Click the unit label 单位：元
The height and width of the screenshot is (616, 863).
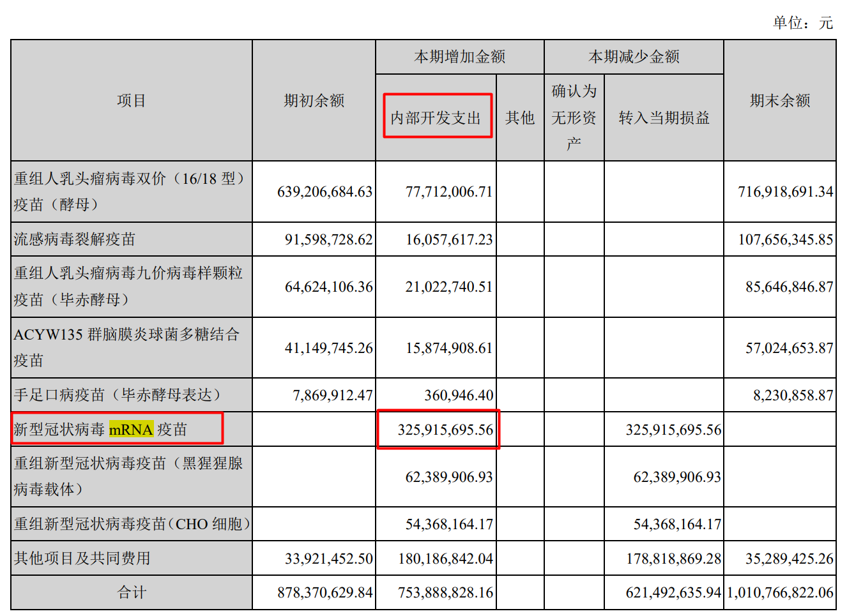(803, 23)
